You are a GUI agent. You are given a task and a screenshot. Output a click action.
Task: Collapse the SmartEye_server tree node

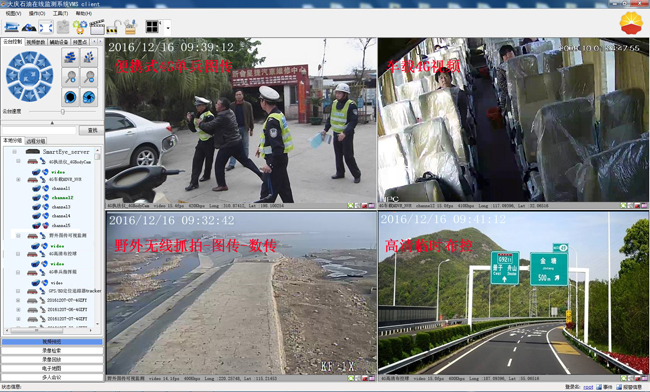tap(15, 152)
